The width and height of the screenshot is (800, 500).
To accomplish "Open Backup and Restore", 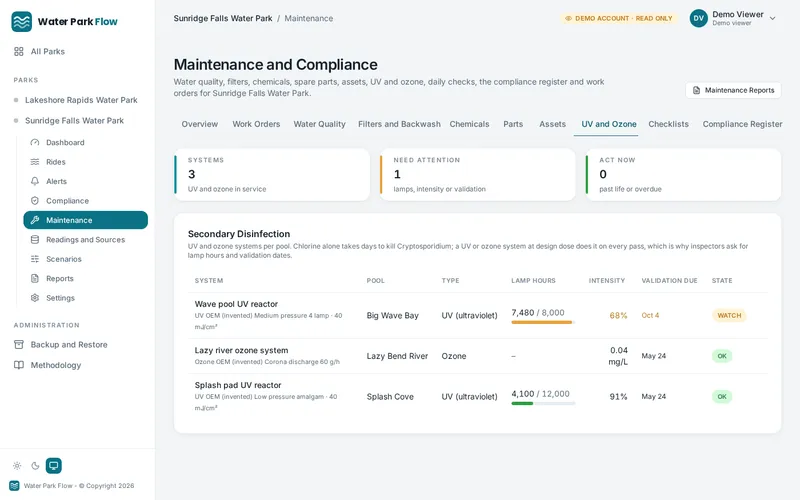I will (x=69, y=344).
